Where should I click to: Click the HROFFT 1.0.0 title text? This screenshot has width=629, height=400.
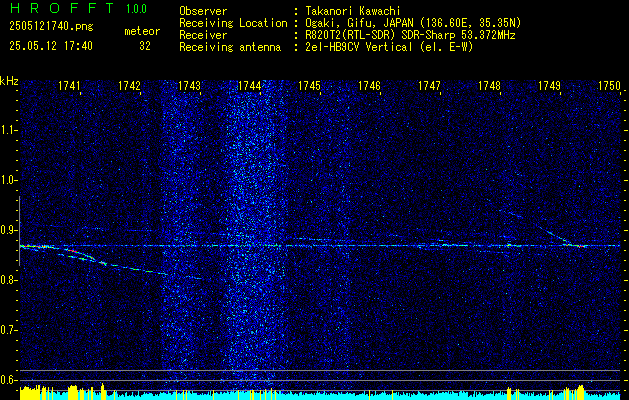click(78, 8)
